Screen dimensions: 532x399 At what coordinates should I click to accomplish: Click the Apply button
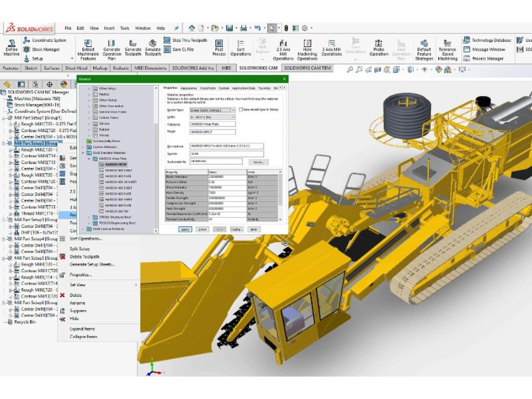pos(185,229)
